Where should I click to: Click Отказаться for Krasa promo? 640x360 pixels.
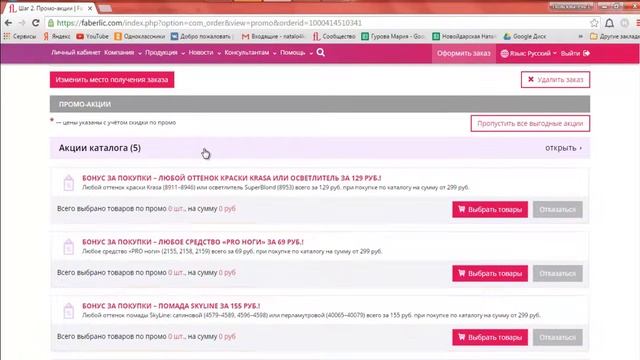click(558, 209)
